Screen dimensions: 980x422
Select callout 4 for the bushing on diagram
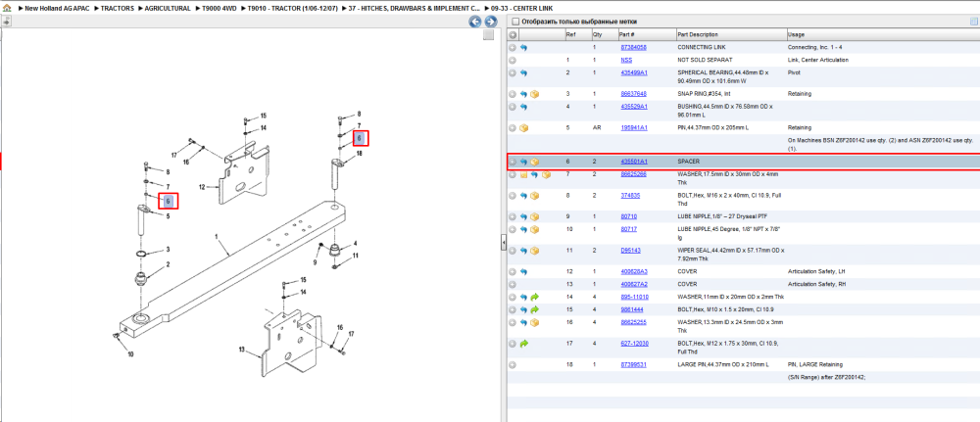click(355, 244)
